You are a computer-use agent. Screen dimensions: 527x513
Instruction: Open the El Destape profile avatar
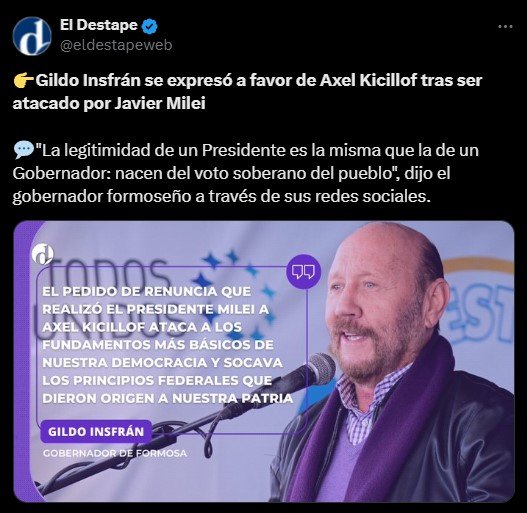pos(32,36)
